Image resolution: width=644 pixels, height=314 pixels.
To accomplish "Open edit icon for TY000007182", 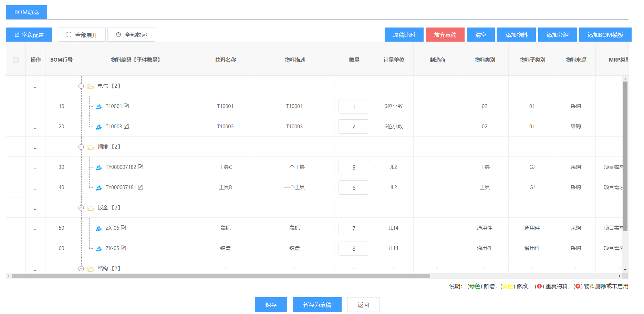I will coord(141,167).
